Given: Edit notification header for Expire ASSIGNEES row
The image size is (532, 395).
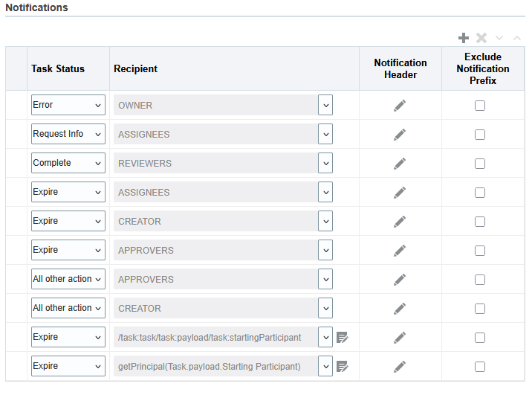Looking at the screenshot, I should coord(400,193).
